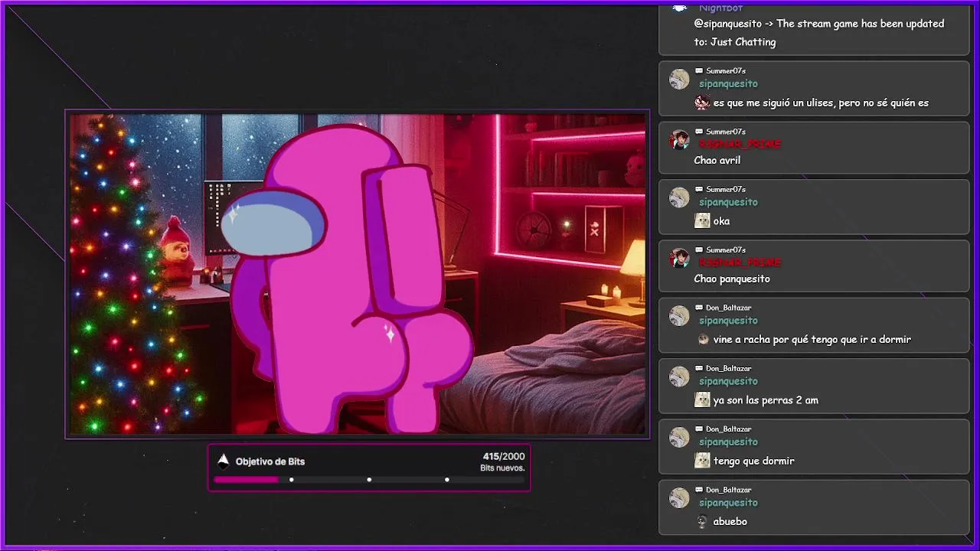
Task: Click the avatar on the 'tengo que dormir' message
Action: [x=679, y=437]
